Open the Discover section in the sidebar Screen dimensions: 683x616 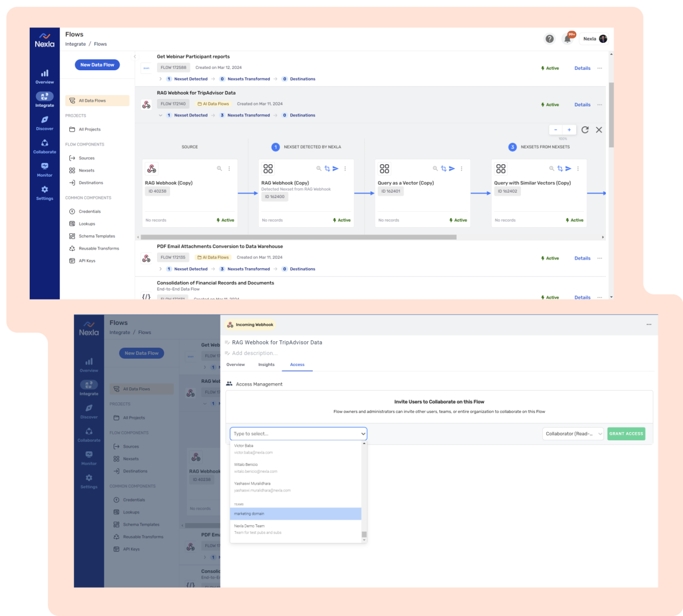44,123
